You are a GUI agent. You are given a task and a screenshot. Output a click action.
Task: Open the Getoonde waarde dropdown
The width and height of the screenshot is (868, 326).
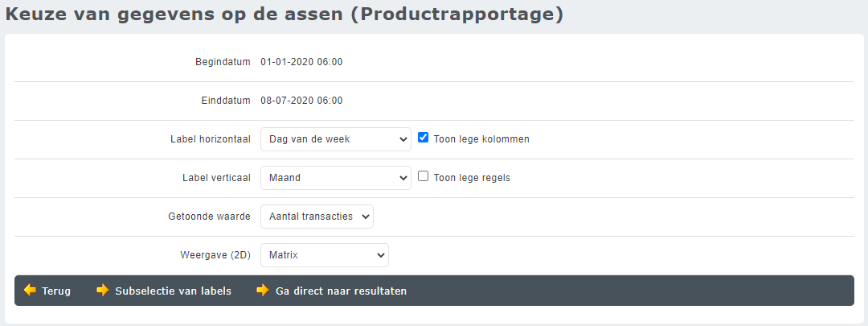317,217
